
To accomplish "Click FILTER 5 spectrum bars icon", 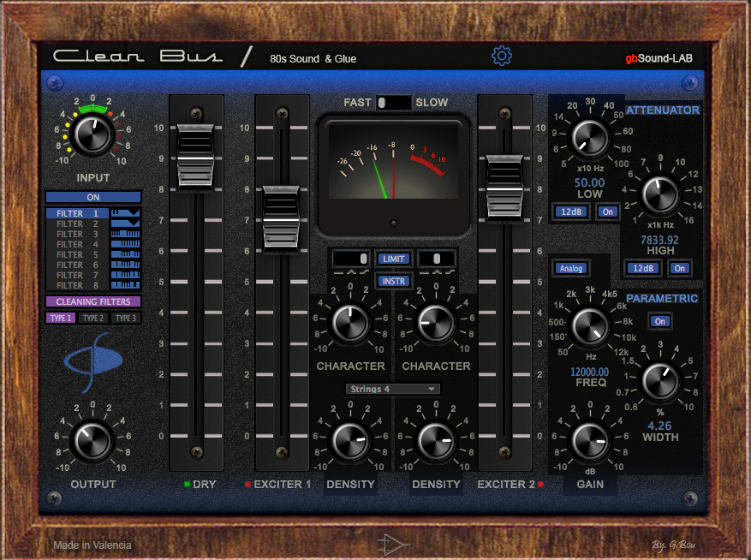I will (125, 255).
